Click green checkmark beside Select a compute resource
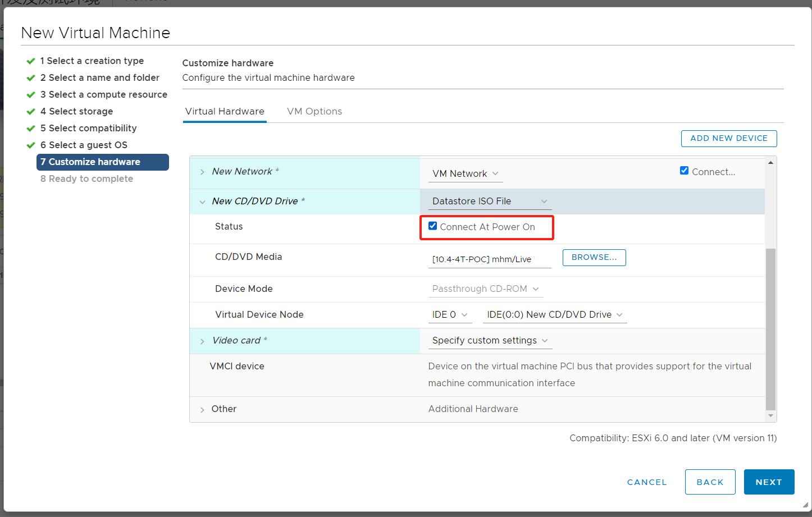812x517 pixels. tap(31, 95)
